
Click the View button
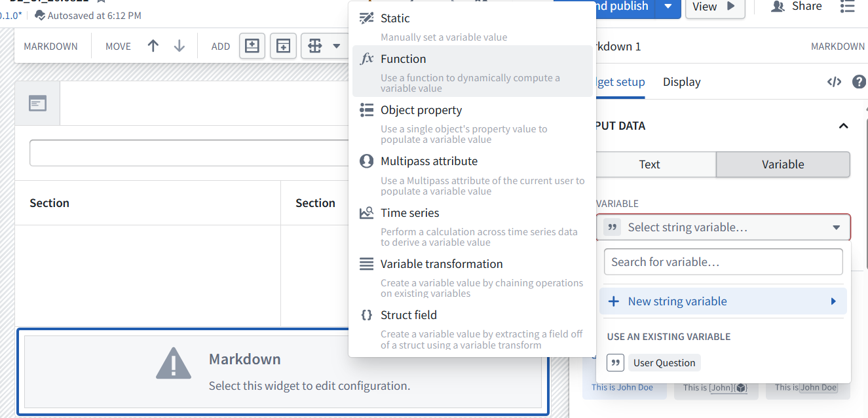tap(715, 7)
